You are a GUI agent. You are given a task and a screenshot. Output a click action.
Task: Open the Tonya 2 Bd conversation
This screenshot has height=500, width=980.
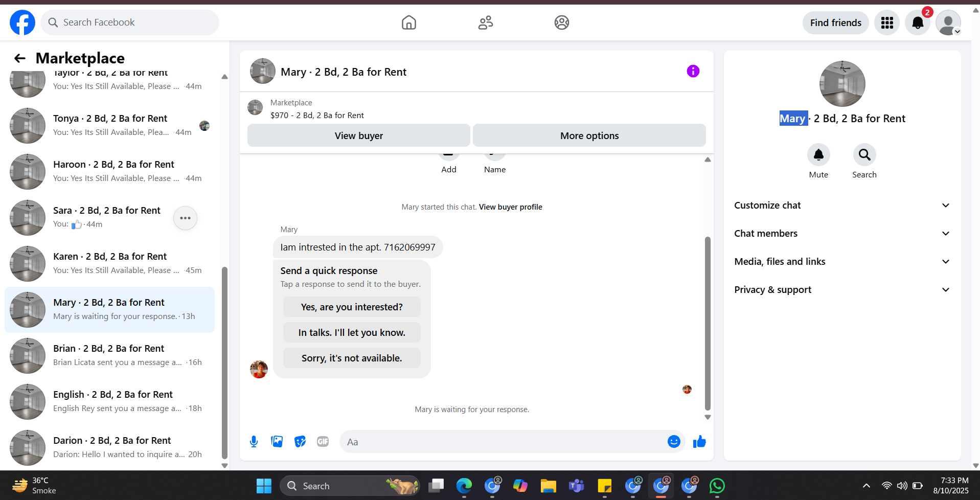(x=110, y=126)
